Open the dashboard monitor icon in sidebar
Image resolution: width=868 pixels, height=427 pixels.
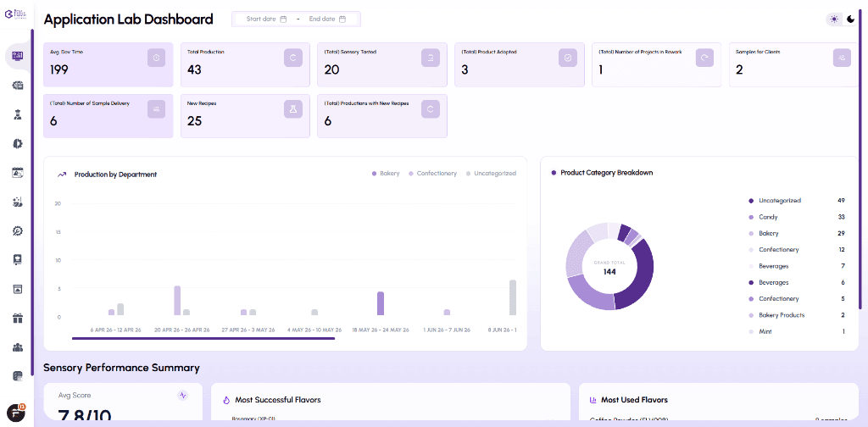(17, 57)
